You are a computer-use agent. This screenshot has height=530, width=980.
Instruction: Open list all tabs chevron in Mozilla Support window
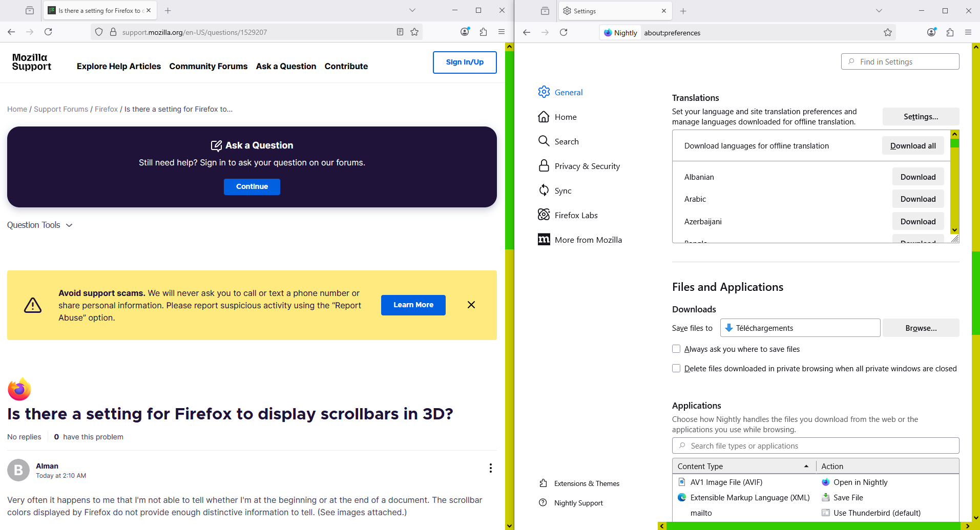pos(412,10)
